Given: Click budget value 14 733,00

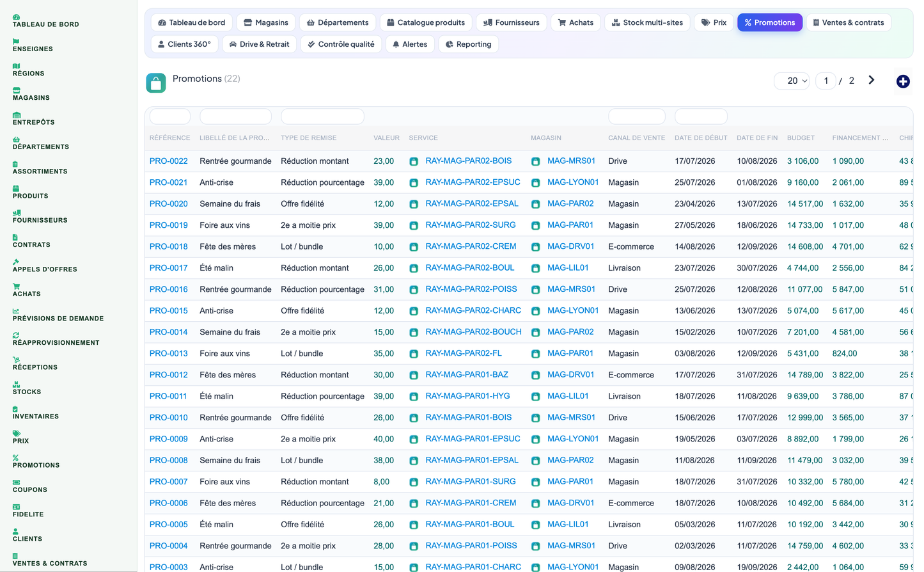Looking at the screenshot, I should 805,225.
